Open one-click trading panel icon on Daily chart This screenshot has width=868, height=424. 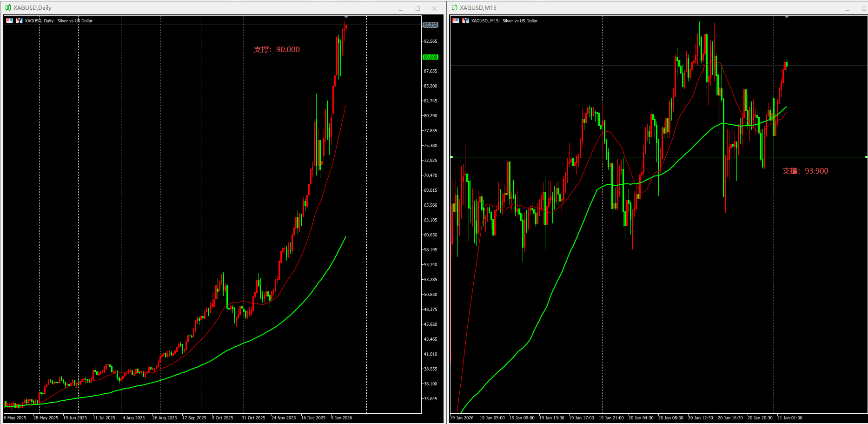tap(9, 20)
